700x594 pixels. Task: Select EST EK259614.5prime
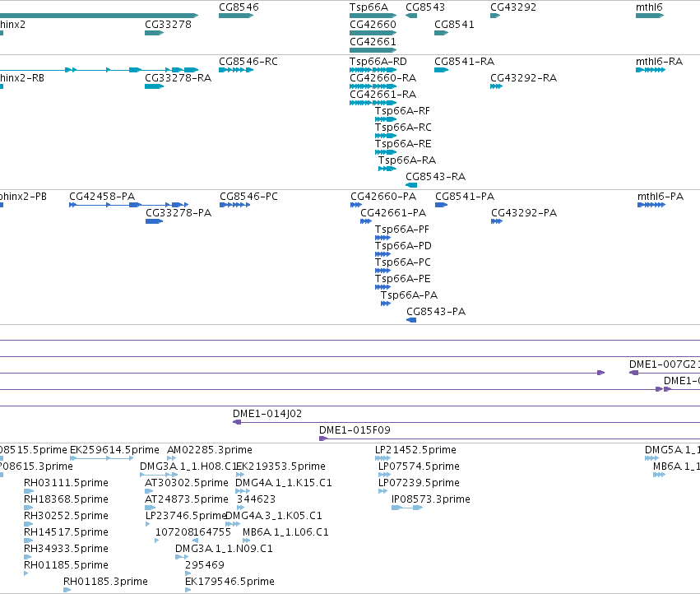(x=114, y=450)
